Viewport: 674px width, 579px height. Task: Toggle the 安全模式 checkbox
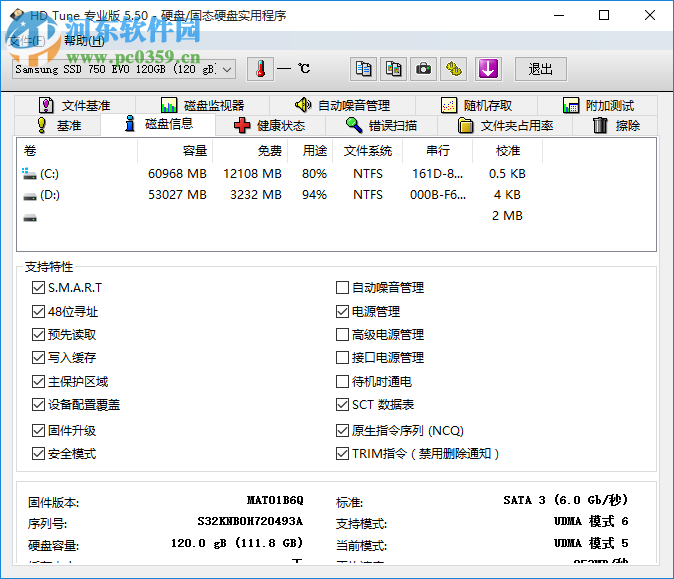pos(38,453)
